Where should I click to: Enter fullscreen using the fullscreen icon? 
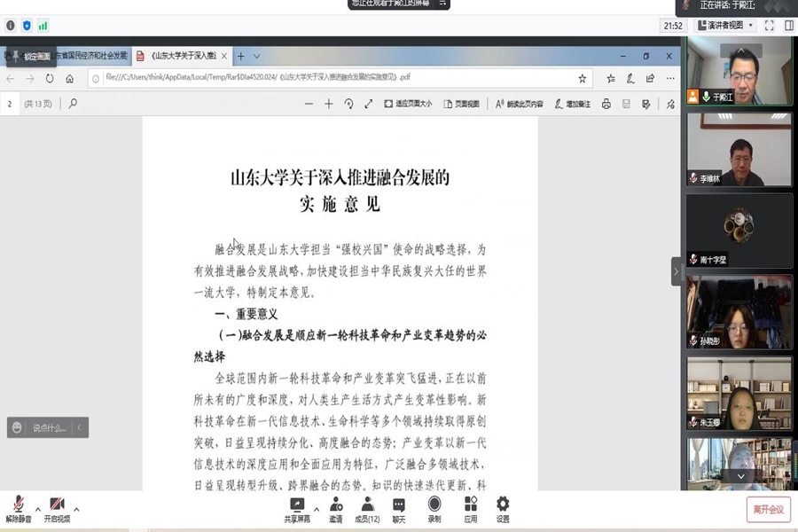pos(769,26)
